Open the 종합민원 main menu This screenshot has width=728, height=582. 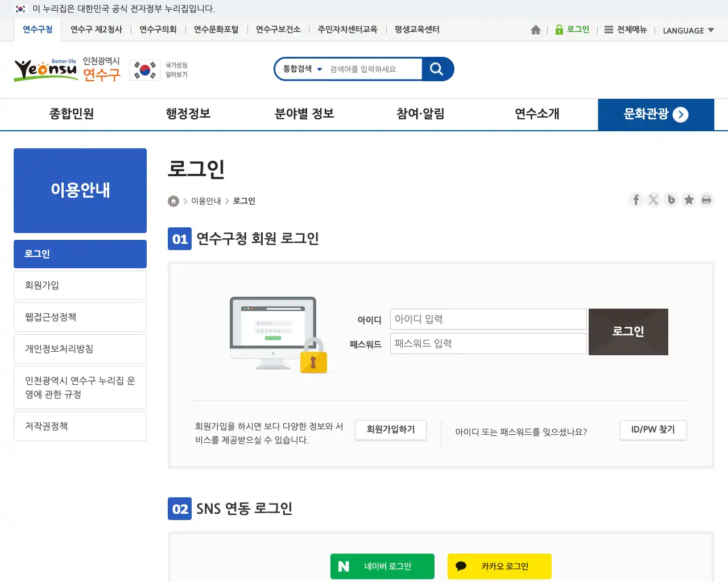[x=72, y=114]
